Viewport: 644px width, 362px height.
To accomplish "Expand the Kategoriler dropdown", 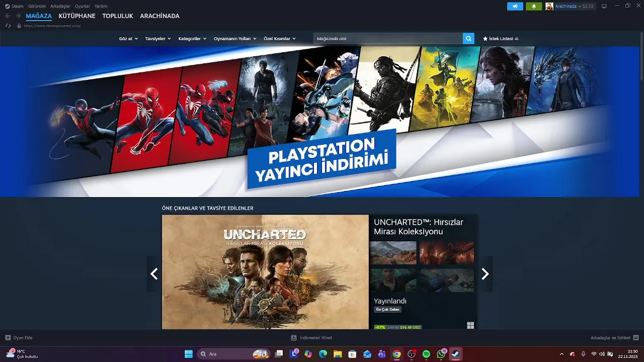I will click(x=192, y=39).
